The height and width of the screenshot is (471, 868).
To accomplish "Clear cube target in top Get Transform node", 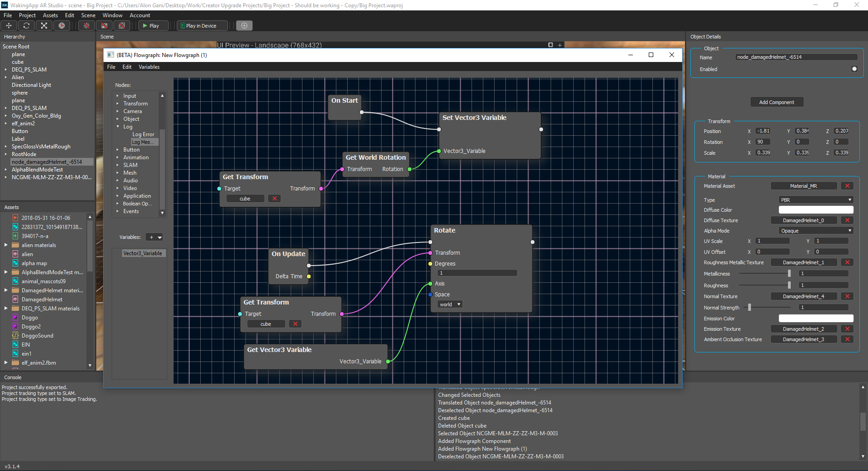I will 274,199.
